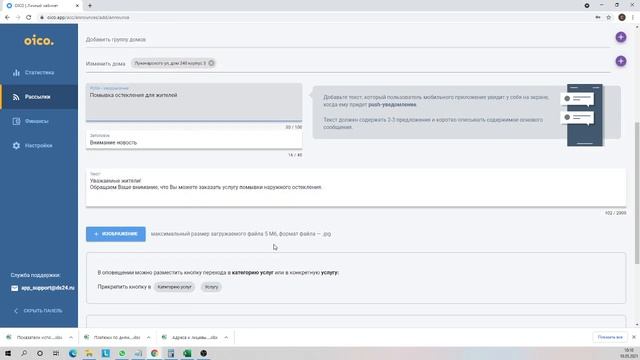
Task: Click the Статистика bar chart icon
Action: pos(16,73)
